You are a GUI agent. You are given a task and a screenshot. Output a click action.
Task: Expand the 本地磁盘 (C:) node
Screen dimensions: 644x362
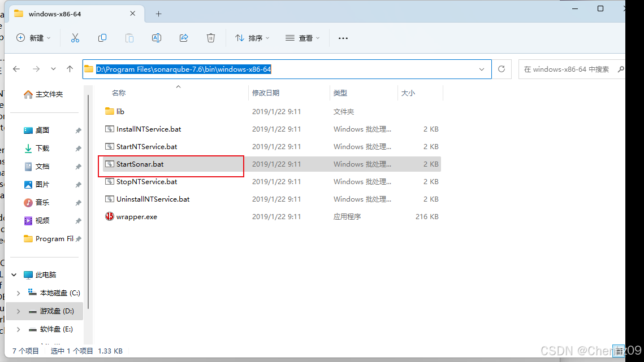tap(19, 293)
